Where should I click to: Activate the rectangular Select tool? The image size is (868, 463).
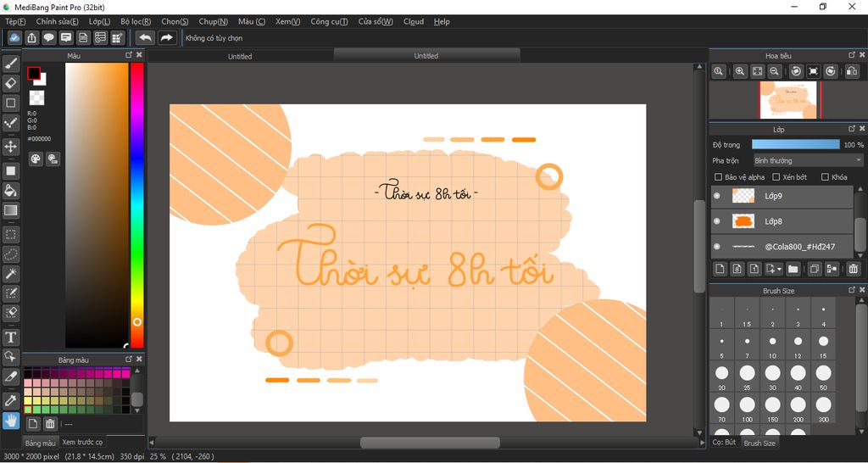(x=11, y=234)
